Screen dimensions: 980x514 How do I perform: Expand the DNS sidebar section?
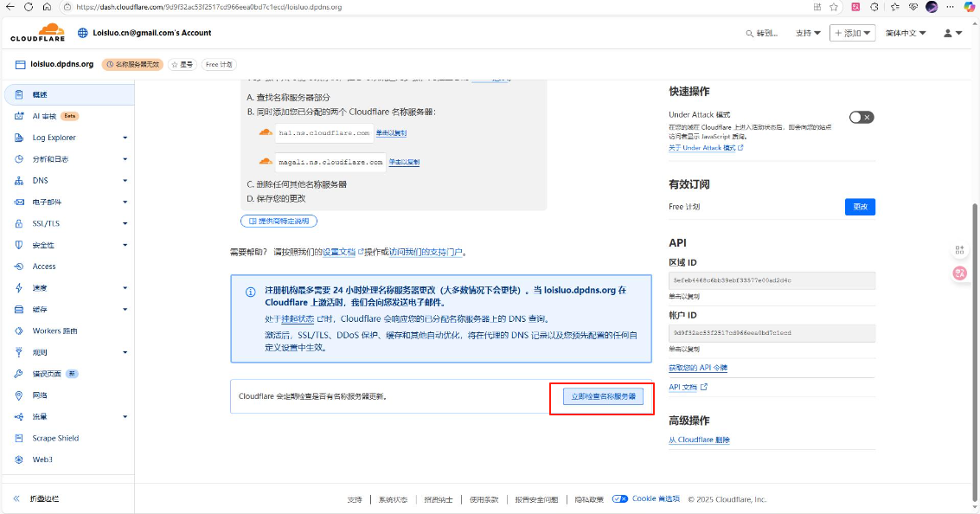(x=125, y=181)
